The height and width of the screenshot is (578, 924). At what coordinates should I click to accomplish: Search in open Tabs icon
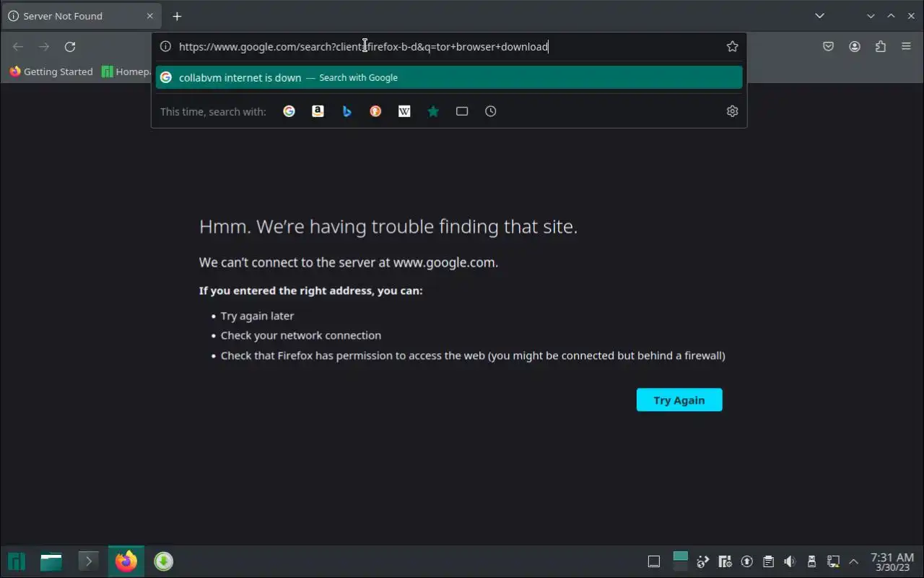[462, 111]
